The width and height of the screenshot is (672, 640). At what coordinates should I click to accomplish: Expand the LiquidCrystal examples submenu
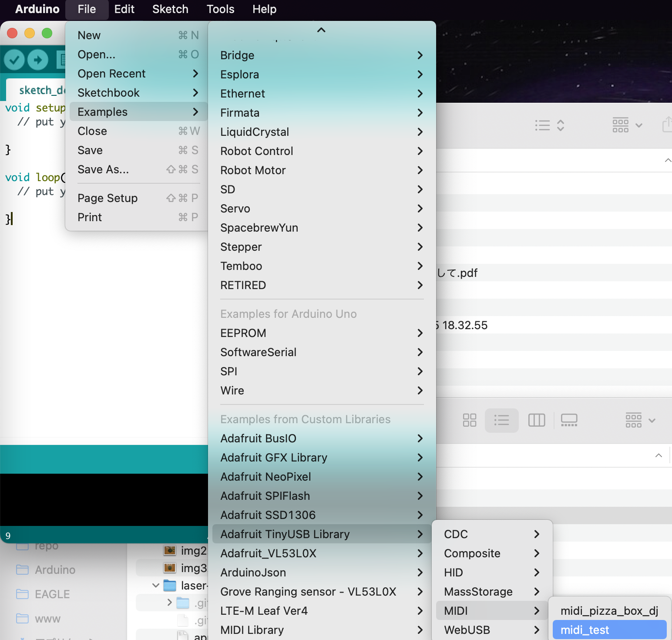[322, 132]
